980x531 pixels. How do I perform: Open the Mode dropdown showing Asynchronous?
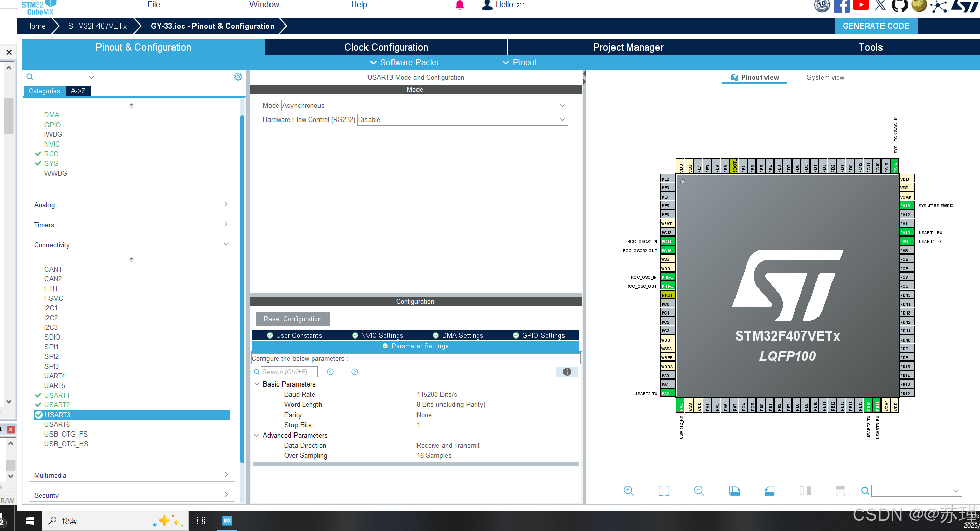561,105
